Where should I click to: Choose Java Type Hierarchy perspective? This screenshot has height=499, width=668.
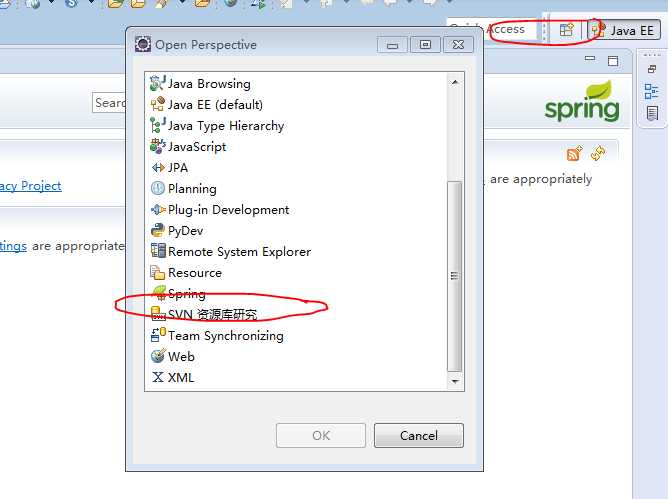(217, 126)
